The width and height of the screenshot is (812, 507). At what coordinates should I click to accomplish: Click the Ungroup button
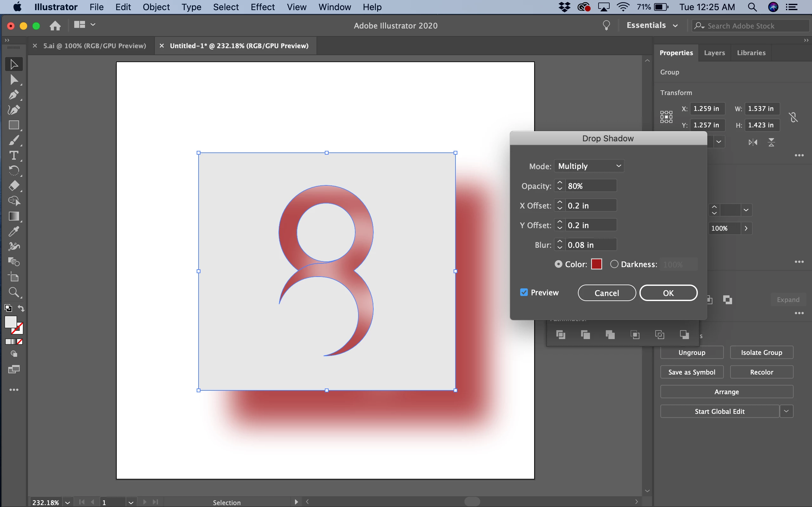coord(691,352)
